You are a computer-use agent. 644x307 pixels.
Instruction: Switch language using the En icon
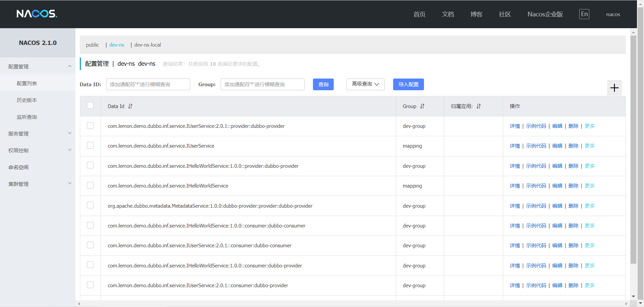point(584,14)
